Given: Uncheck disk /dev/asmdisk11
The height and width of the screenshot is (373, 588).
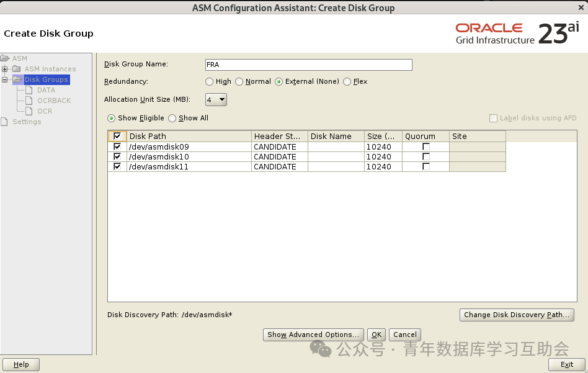Looking at the screenshot, I should pos(117,166).
